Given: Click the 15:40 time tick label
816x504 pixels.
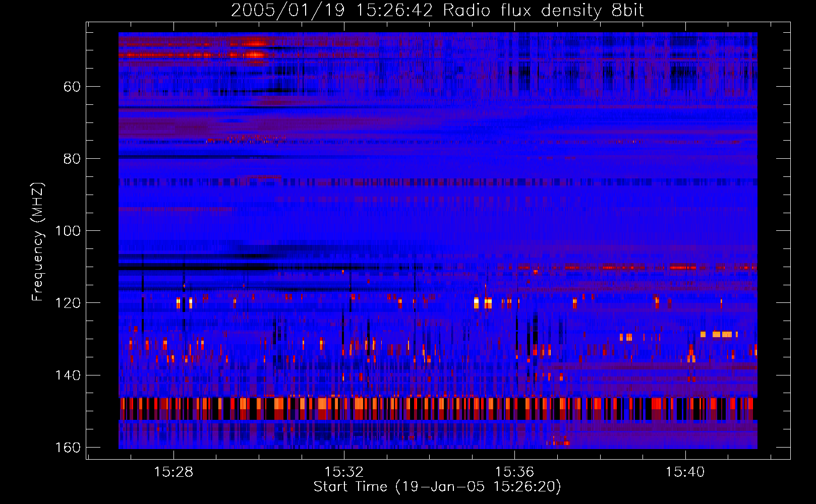Looking at the screenshot, I should pyautogui.click(x=685, y=472).
